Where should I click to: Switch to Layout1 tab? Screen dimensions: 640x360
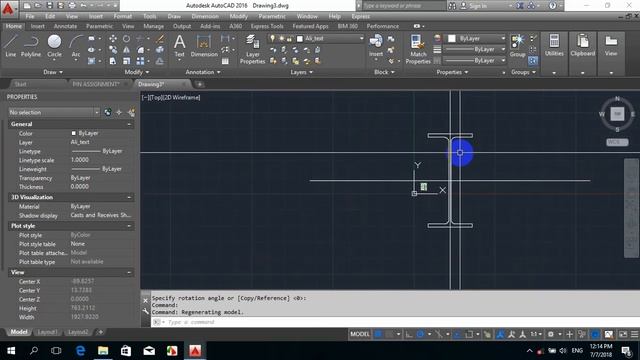pyautogui.click(x=47, y=332)
